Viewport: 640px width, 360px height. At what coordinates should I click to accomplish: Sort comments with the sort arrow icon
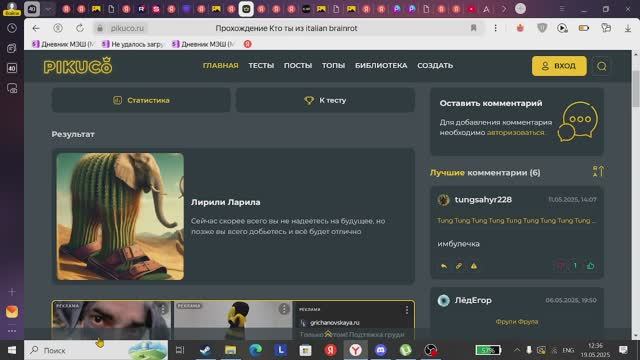pos(598,171)
